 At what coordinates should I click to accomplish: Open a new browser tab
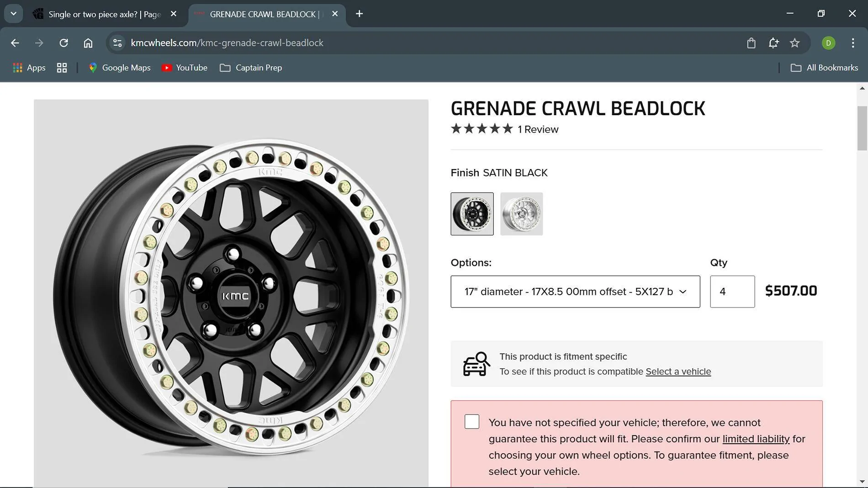[360, 14]
